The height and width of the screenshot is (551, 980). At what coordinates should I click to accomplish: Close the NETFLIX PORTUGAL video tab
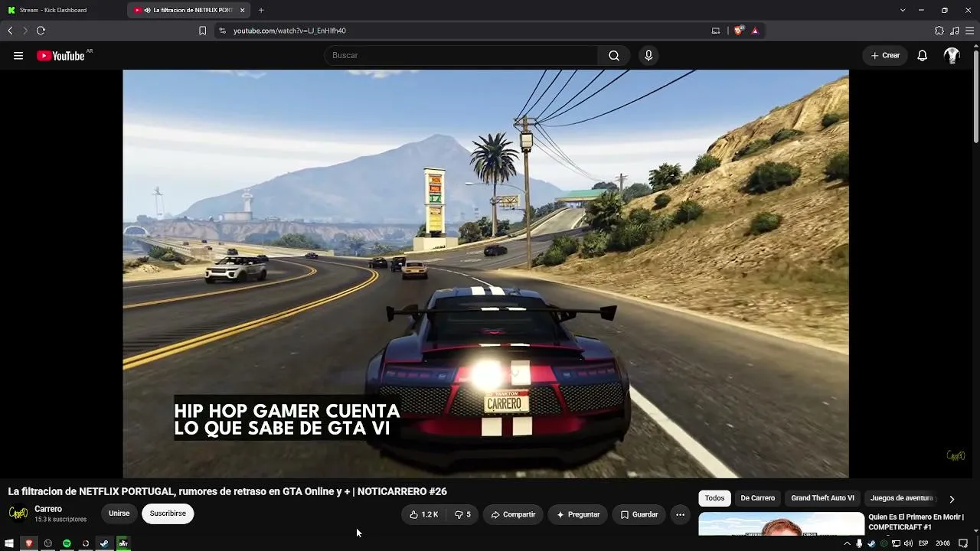click(x=242, y=10)
